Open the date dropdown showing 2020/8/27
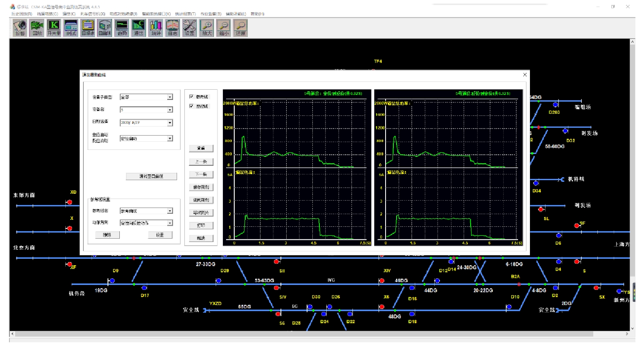Image resolution: width=644 pixels, height=348 pixels. tap(170, 123)
